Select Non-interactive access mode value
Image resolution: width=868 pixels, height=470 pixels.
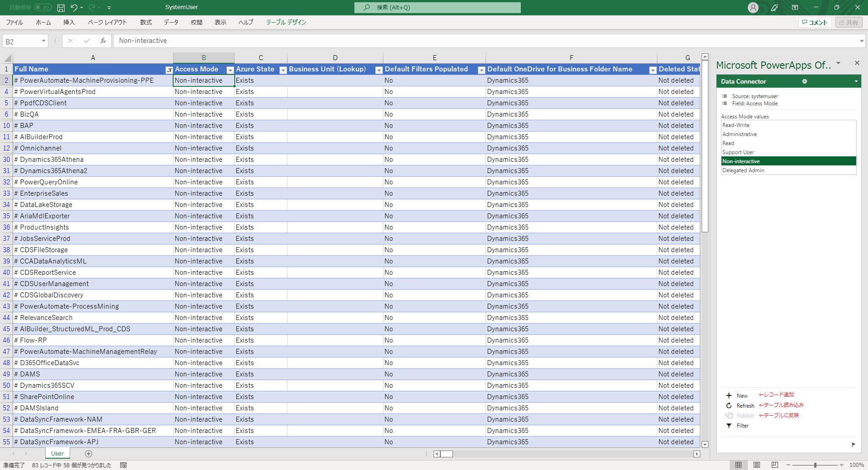788,161
